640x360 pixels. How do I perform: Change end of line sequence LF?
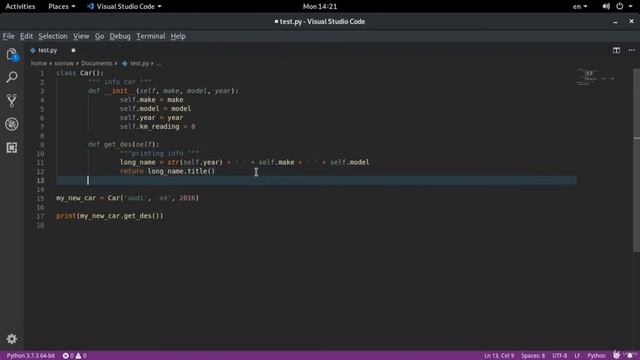[577, 356]
